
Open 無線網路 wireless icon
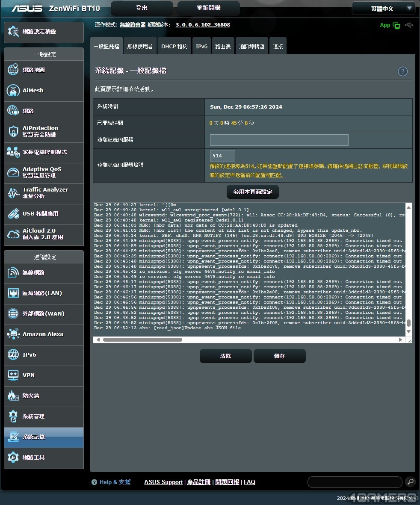13,273
